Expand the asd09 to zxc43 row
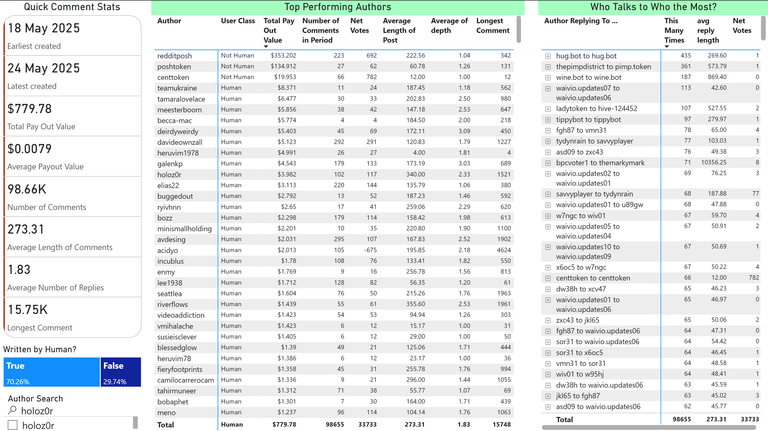Viewport: 768px width, 431px height. point(548,152)
